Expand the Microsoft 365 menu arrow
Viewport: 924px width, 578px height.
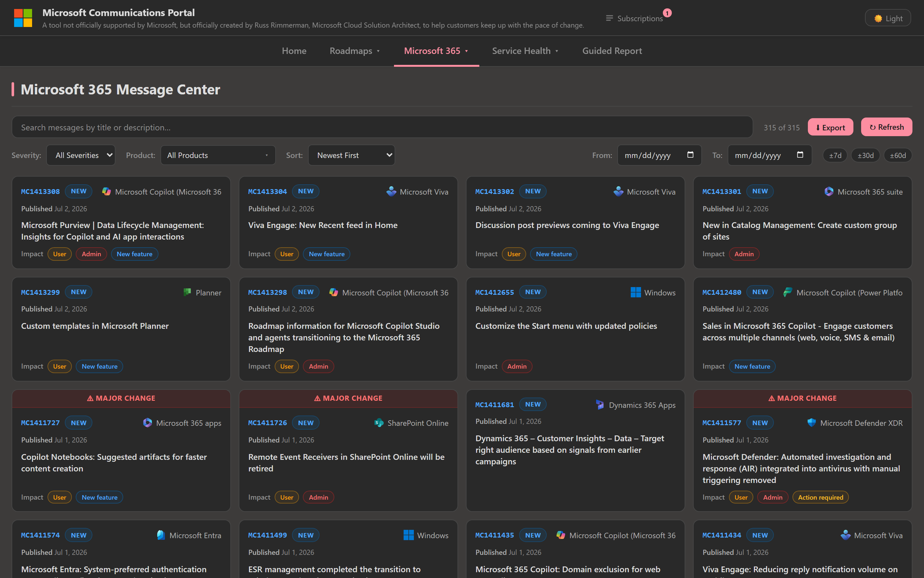(x=466, y=51)
